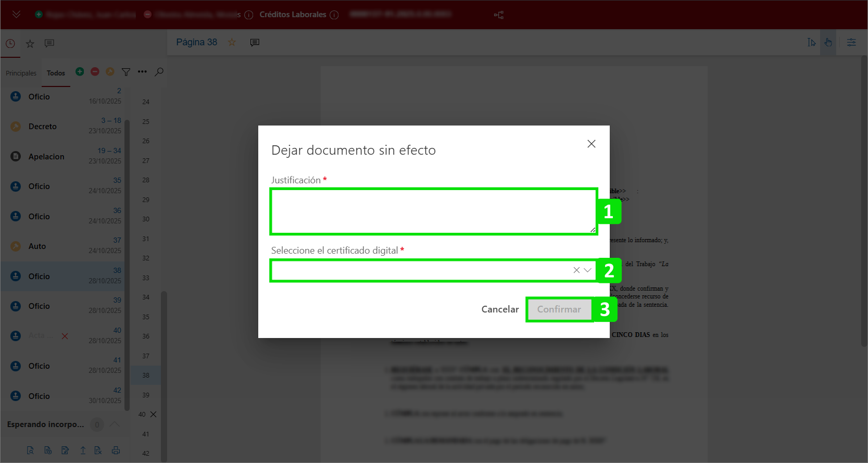The height and width of the screenshot is (463, 868).
Task: Toggle the orange arrow filter
Action: (110, 71)
